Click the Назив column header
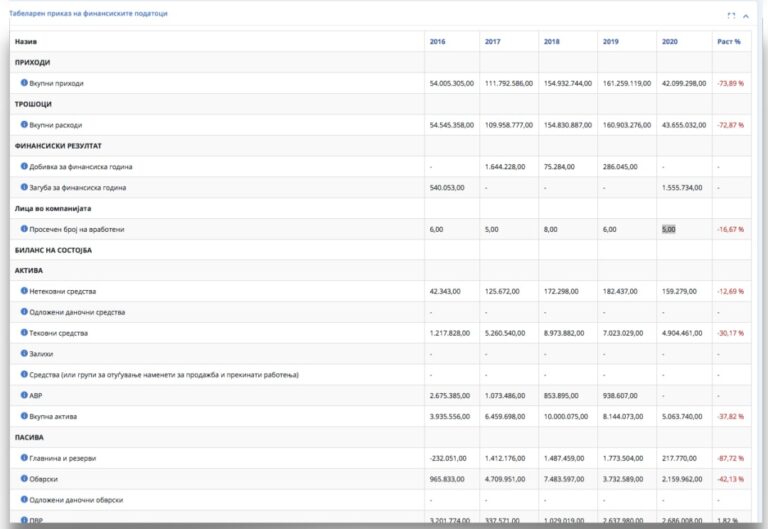 pyautogui.click(x=26, y=42)
